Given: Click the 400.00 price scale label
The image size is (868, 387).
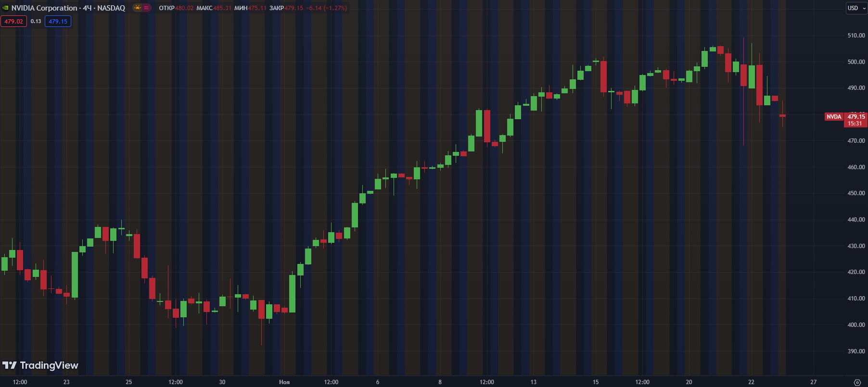Looking at the screenshot, I should 856,325.
